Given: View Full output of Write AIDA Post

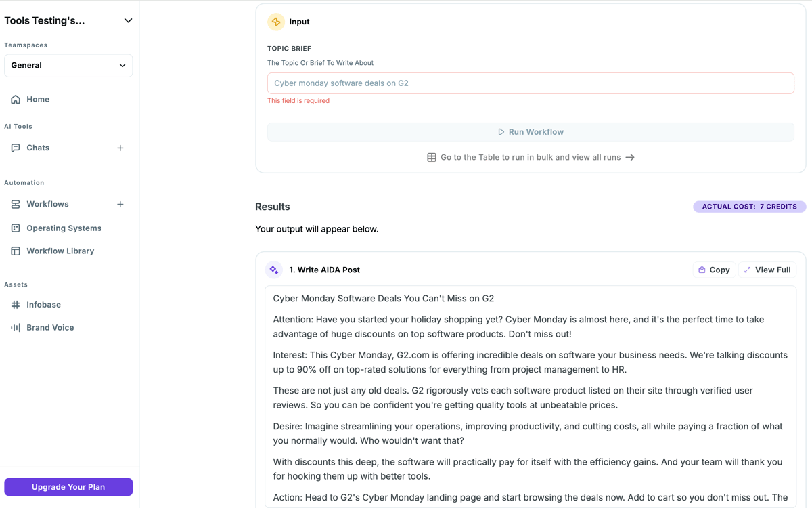Looking at the screenshot, I should 767,270.
